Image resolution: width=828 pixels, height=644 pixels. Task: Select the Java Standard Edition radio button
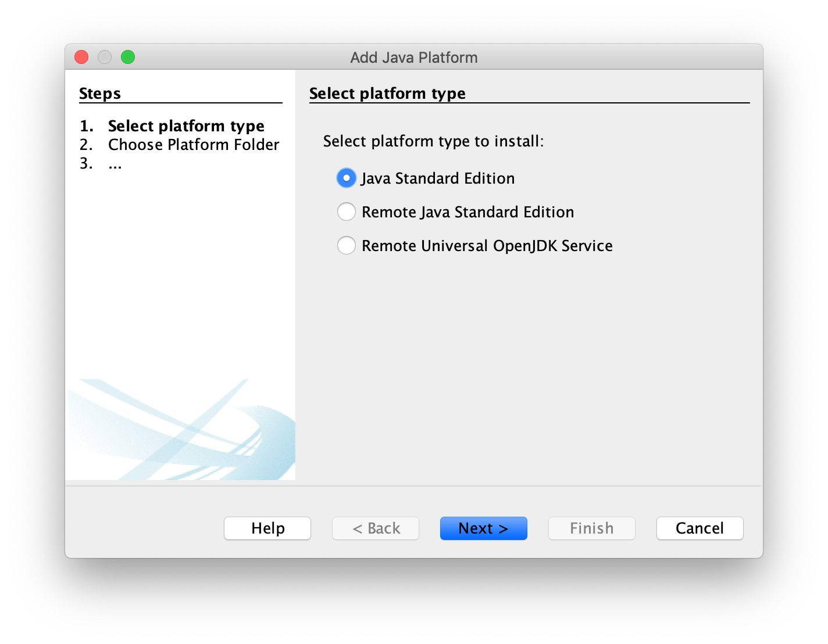[346, 178]
